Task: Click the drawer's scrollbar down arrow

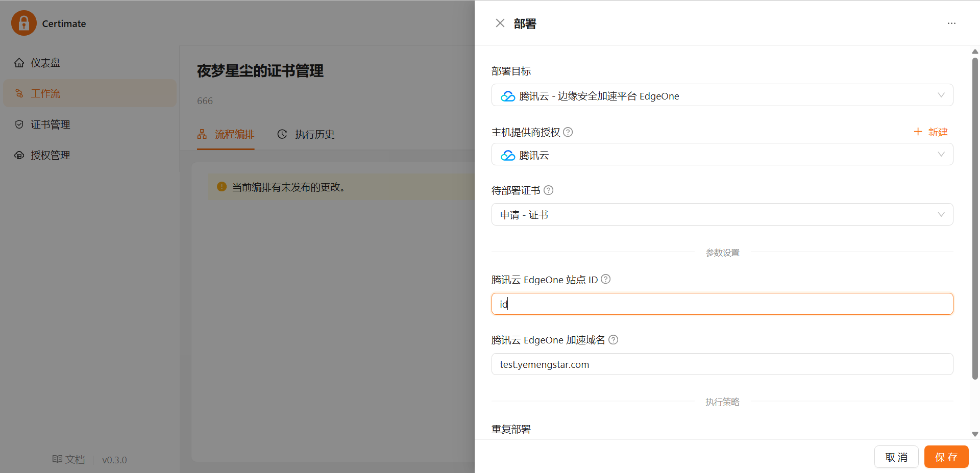Action: 975,434
